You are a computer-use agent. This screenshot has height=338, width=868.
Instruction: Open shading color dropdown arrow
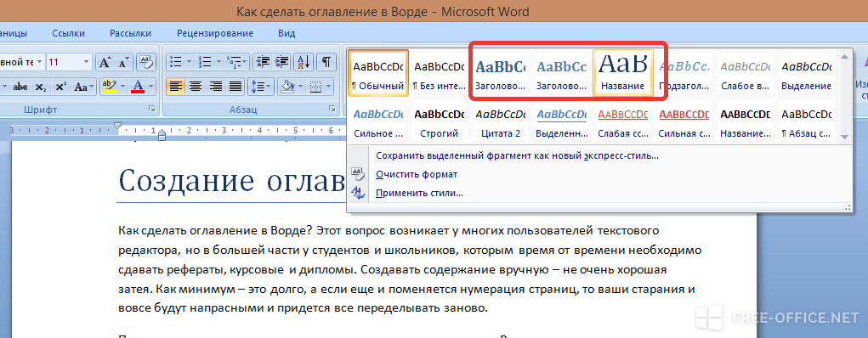[x=302, y=87]
